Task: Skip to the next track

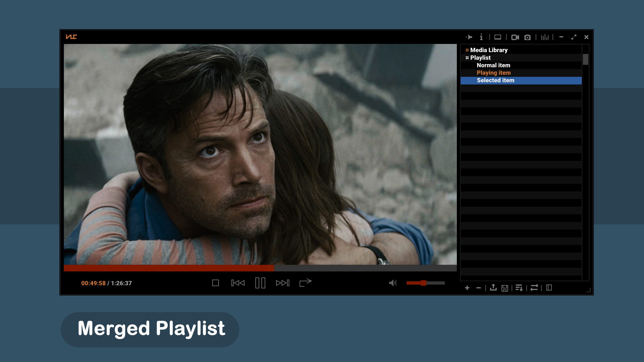Action: click(283, 283)
